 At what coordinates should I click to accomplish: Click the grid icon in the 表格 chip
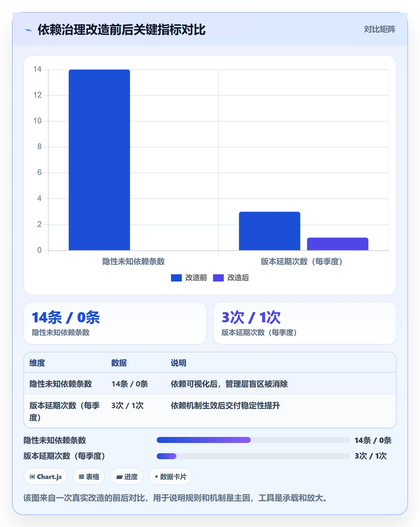pyautogui.click(x=82, y=477)
